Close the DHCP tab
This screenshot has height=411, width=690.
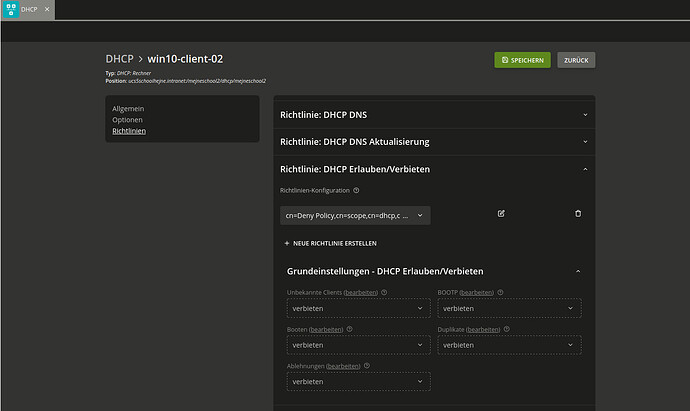(47, 9)
